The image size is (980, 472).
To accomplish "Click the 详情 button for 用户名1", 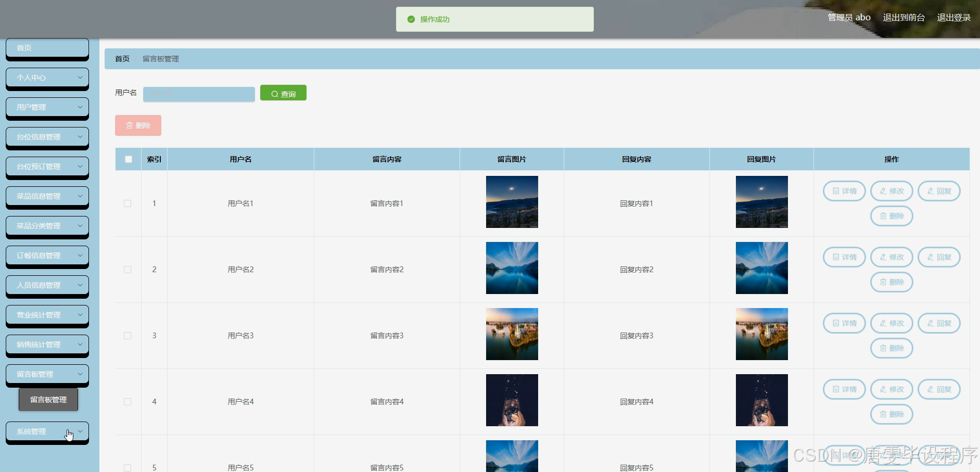I will 844,191.
